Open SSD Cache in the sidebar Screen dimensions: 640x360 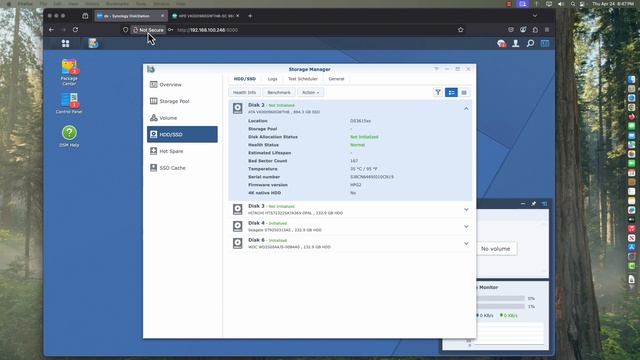(x=182, y=168)
